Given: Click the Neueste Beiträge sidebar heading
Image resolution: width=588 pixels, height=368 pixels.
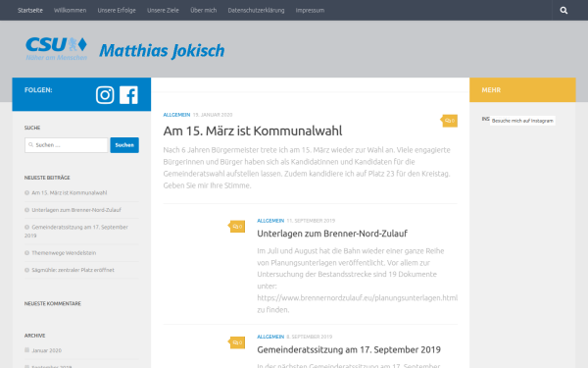Looking at the screenshot, I should point(47,178).
